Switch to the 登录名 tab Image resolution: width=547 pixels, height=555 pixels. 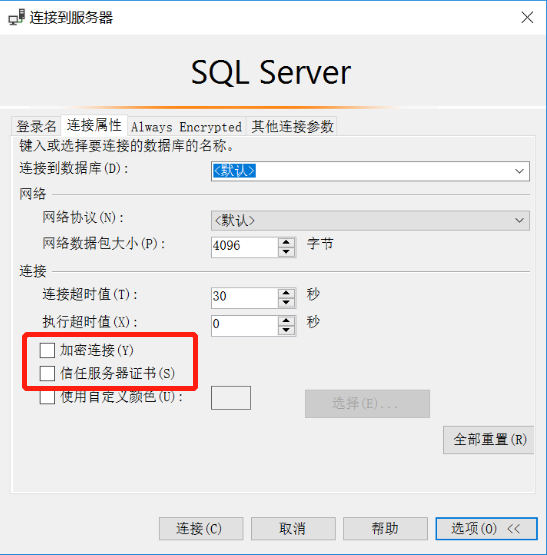point(36,126)
